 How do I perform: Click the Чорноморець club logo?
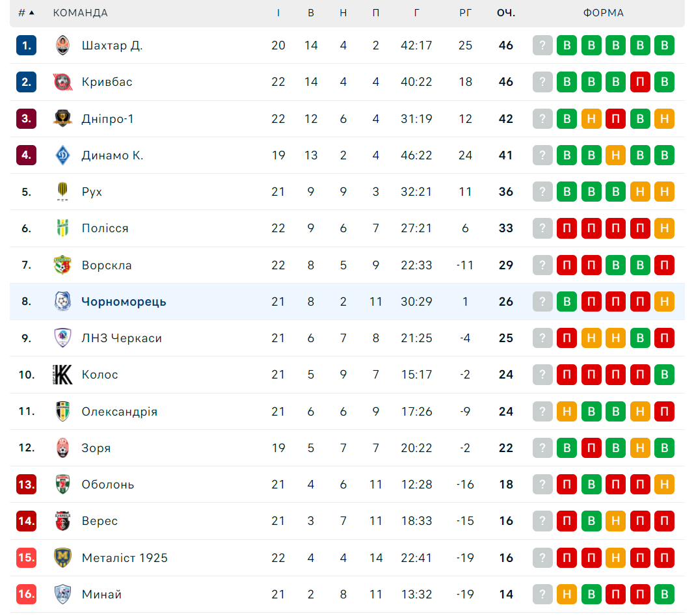point(62,301)
